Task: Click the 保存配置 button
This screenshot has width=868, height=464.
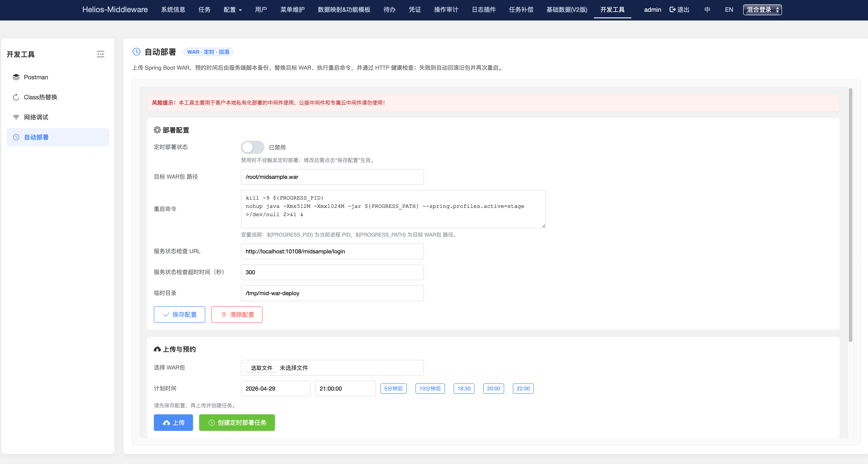Action: click(179, 314)
